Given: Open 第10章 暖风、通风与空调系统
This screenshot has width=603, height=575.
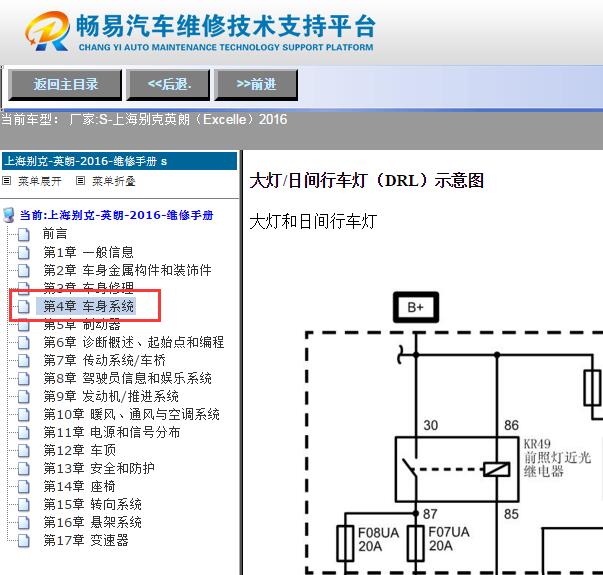Looking at the screenshot, I should (x=132, y=414).
